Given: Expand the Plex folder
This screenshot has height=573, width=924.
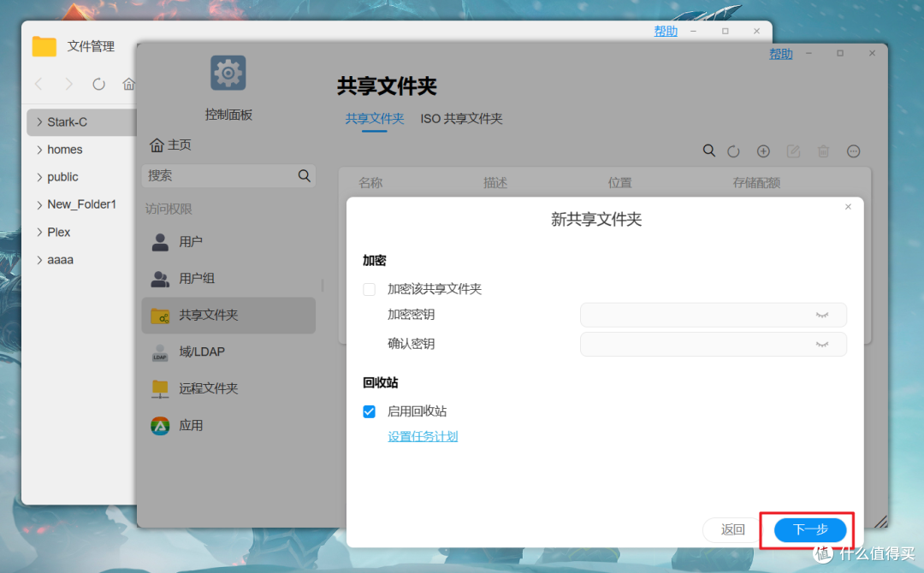Looking at the screenshot, I should [x=39, y=232].
